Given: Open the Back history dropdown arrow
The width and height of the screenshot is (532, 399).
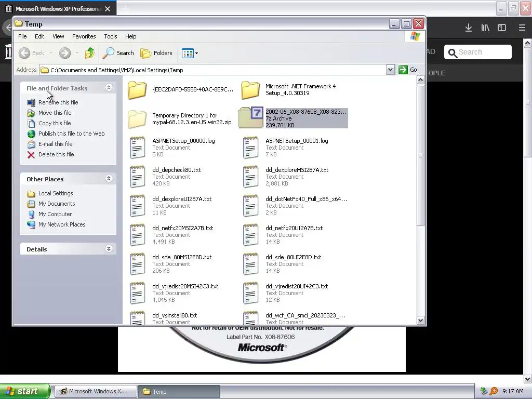Looking at the screenshot, I should (x=51, y=53).
